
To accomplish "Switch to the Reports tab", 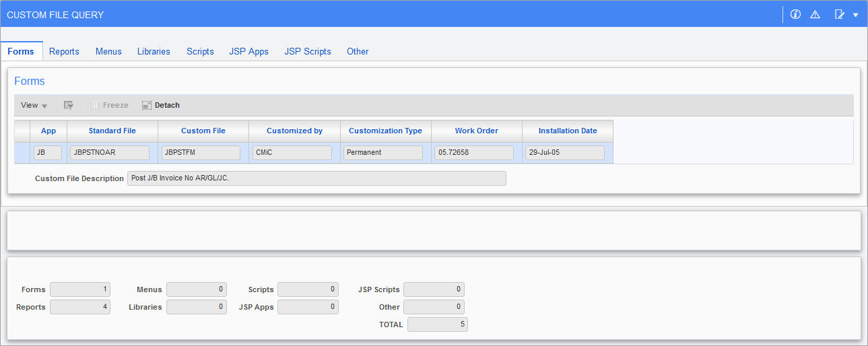I will (x=64, y=51).
